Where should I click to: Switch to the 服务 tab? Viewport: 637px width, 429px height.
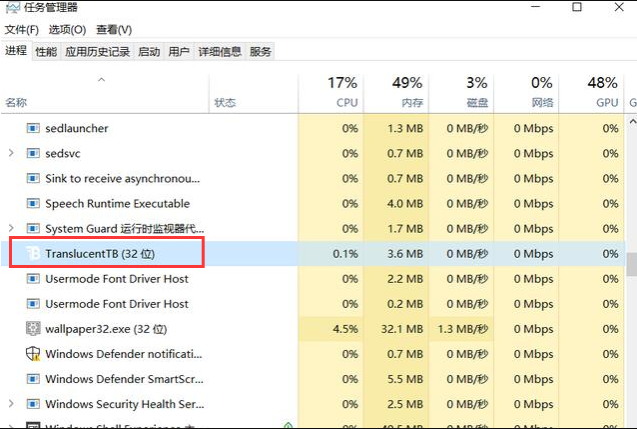pos(260,52)
